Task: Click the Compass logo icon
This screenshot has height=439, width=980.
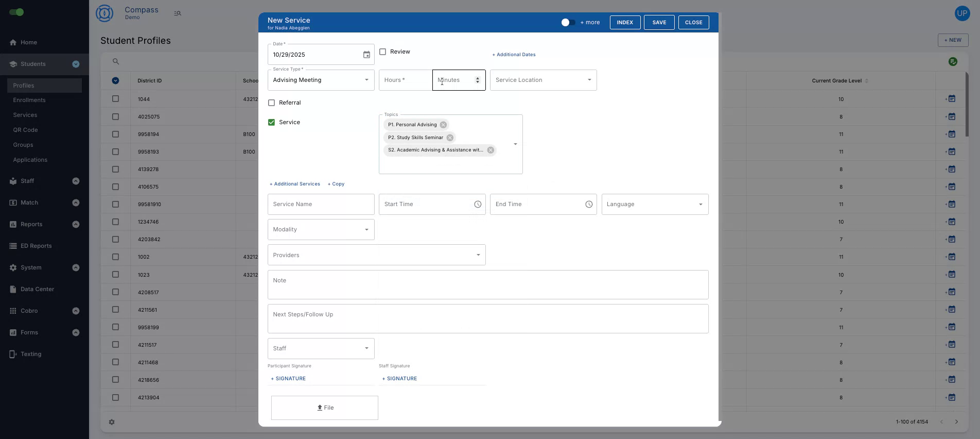Action: click(104, 13)
